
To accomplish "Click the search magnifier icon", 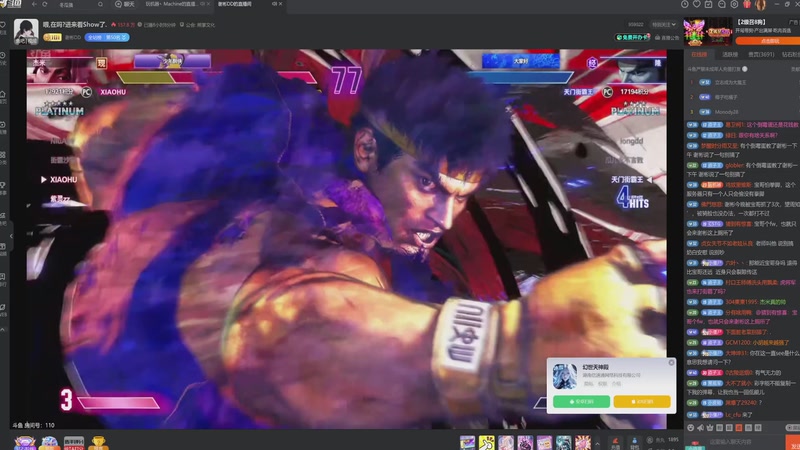I will (x=100, y=4).
